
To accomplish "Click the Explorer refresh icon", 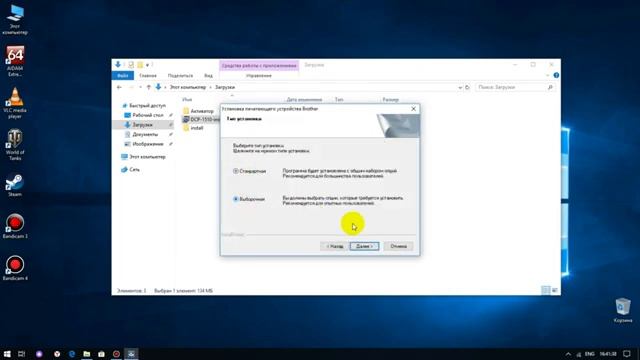I will (467, 87).
